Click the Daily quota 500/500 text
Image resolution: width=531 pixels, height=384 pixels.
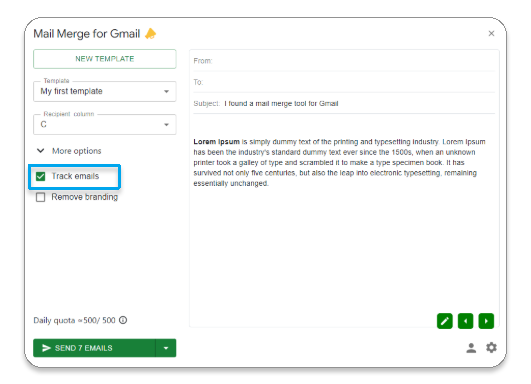pyautogui.click(x=75, y=320)
